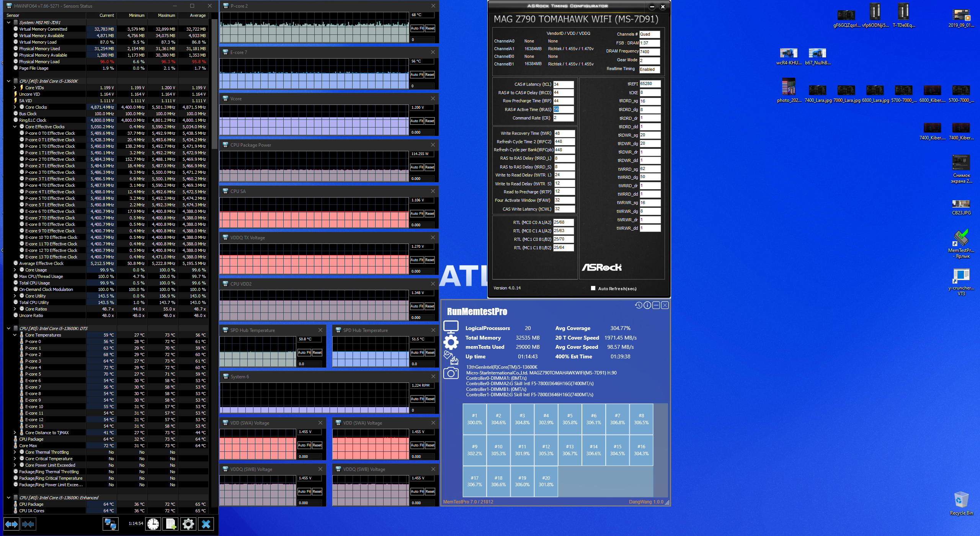Click the tREFI value input field
The height and width of the screenshot is (536, 980).
(x=650, y=84)
